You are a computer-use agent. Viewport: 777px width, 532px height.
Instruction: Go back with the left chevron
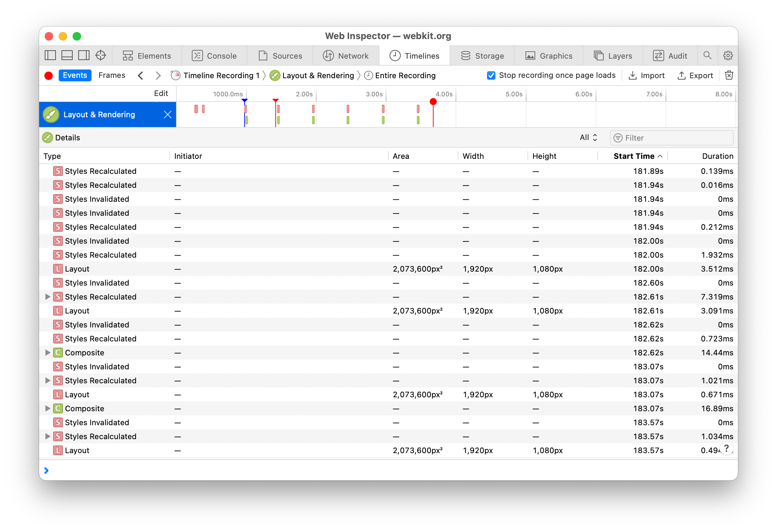(140, 75)
